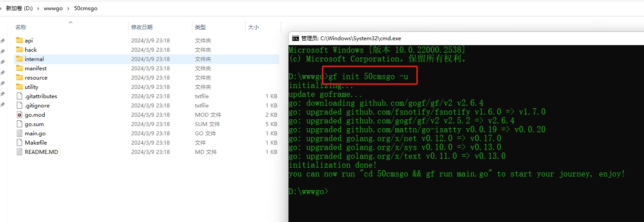Click the 2 KB size of go.mod
This screenshot has height=222, width=644.
(271, 115)
